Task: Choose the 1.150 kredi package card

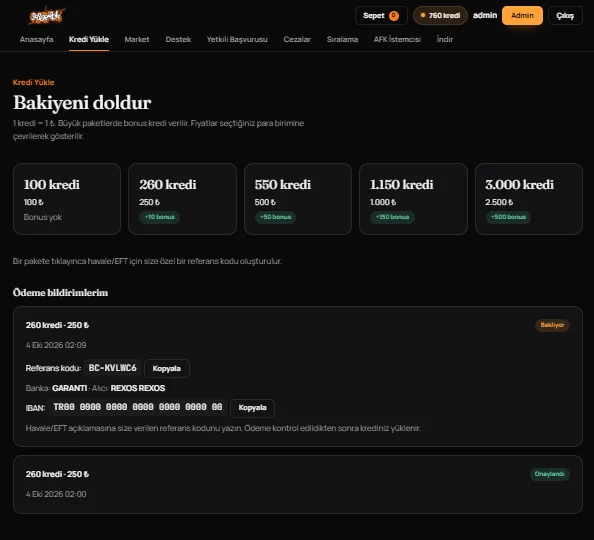Action: (413, 199)
